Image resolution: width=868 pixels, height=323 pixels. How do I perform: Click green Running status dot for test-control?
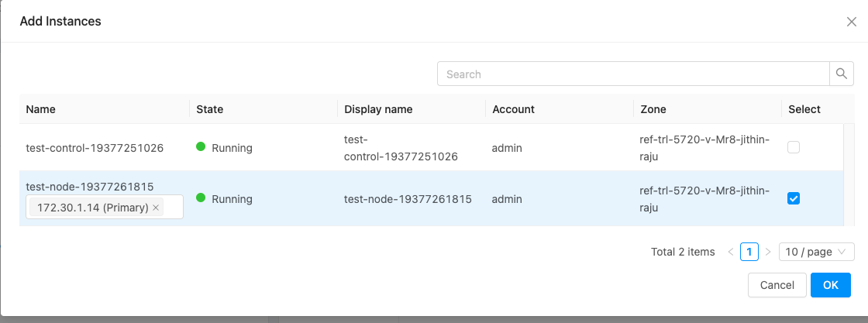201,147
